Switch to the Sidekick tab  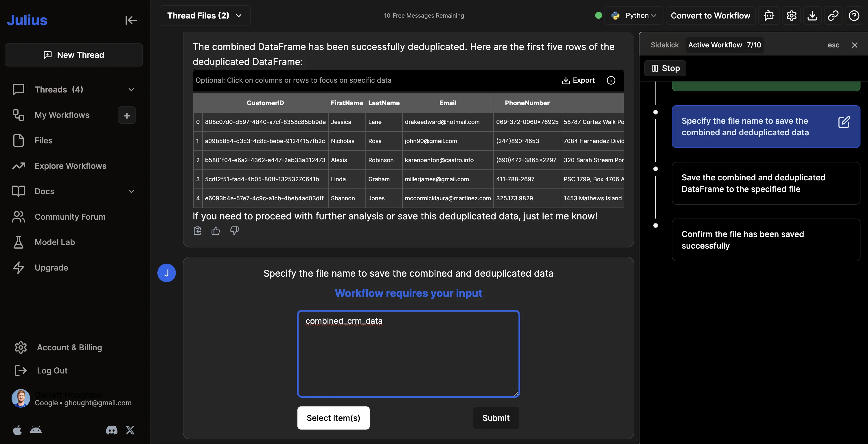pyautogui.click(x=665, y=45)
